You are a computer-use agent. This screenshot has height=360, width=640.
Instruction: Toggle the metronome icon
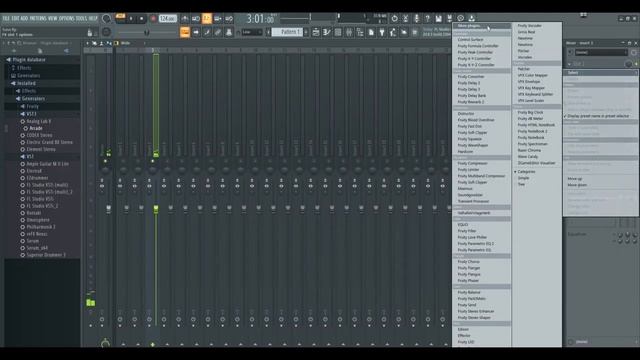185,18
